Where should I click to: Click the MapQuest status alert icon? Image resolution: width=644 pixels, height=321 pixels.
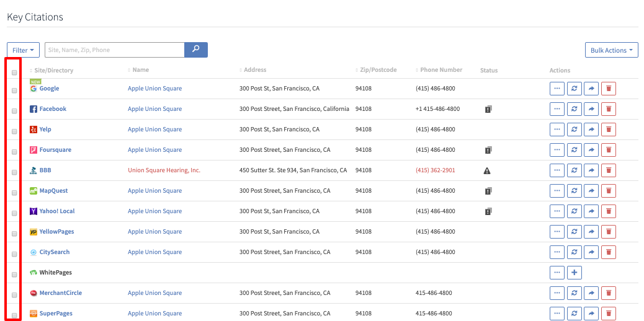(x=488, y=191)
